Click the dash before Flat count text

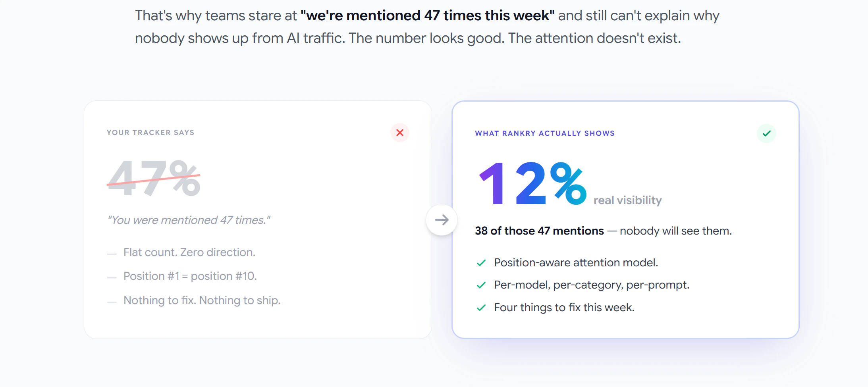coord(112,254)
